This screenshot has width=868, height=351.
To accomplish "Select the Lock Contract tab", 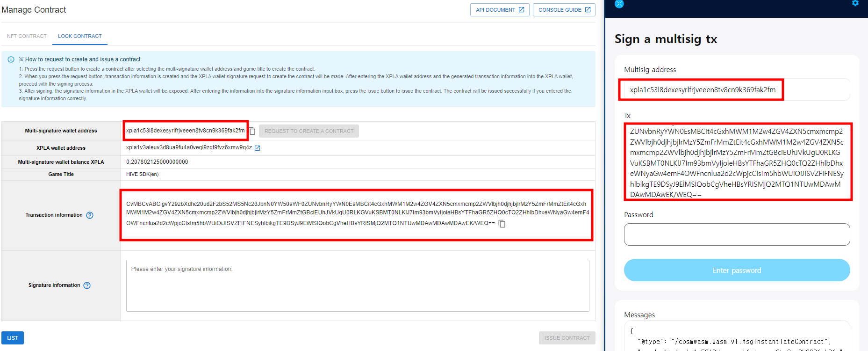I will tap(80, 36).
